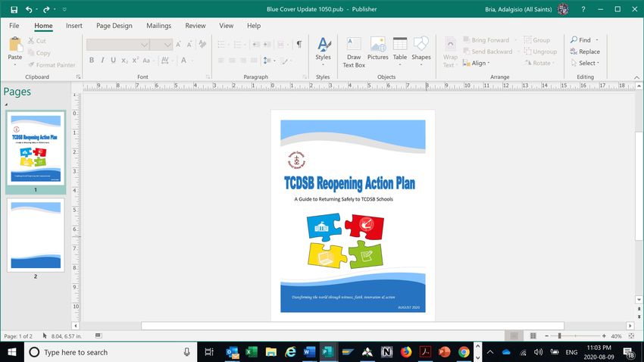
Task: Click the Replace button
Action: point(585,51)
